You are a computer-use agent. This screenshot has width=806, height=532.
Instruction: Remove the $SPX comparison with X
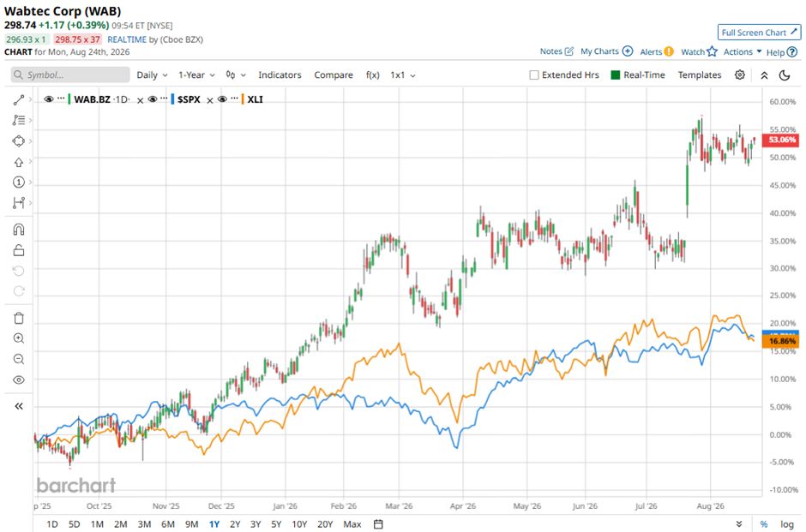point(210,100)
